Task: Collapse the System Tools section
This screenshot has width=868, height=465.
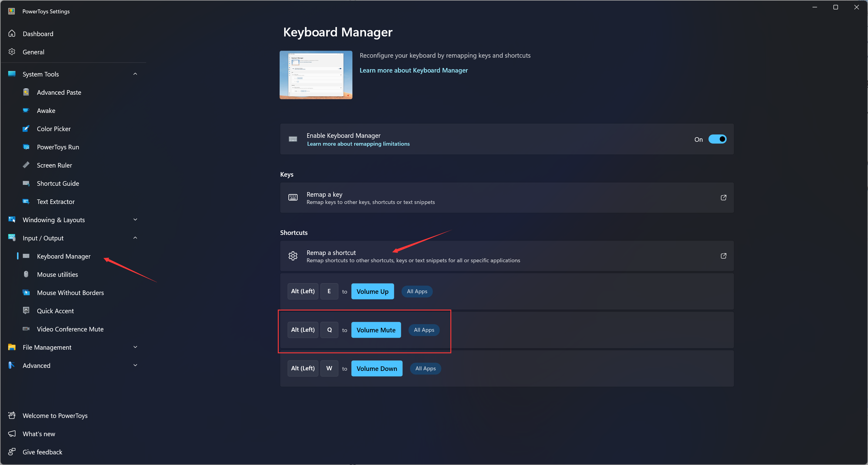Action: pyautogui.click(x=135, y=74)
